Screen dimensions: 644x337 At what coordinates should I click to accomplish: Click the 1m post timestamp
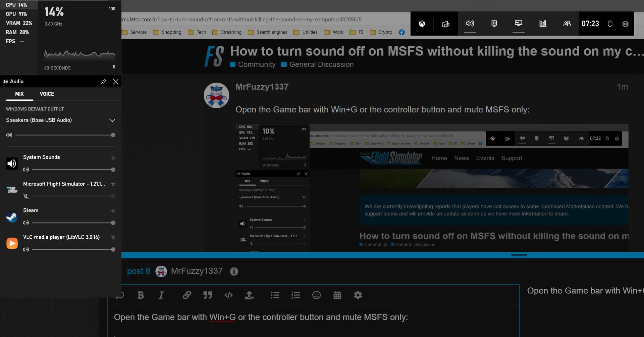coord(623,87)
